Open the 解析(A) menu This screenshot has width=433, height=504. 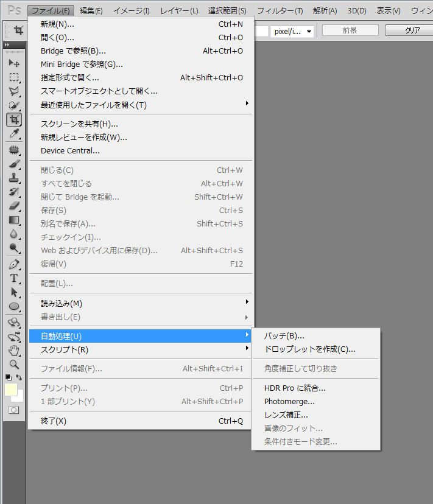point(325,10)
